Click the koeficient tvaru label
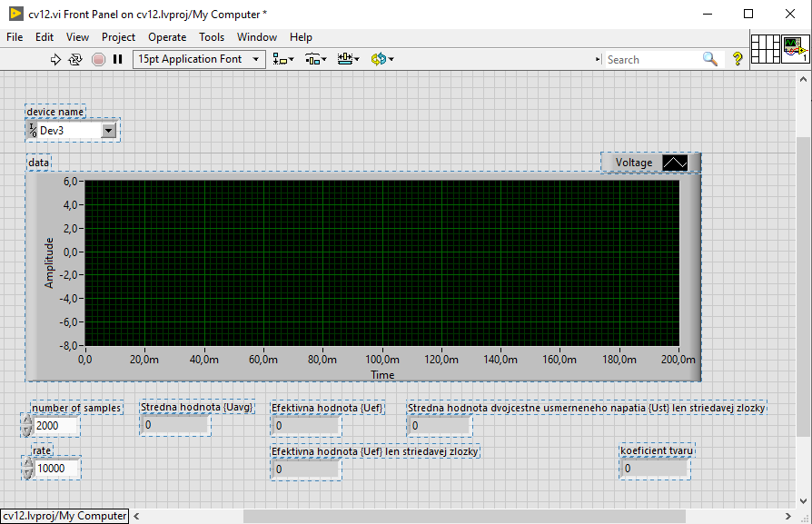The image size is (812, 524). [x=657, y=450]
